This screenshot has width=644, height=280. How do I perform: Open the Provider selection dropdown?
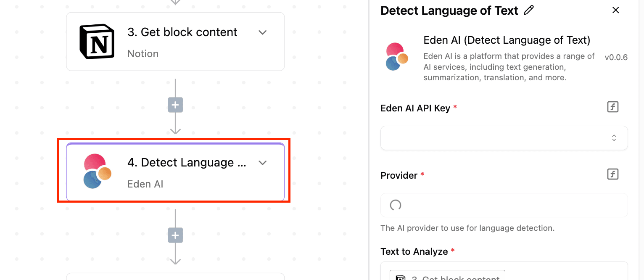[504, 205]
